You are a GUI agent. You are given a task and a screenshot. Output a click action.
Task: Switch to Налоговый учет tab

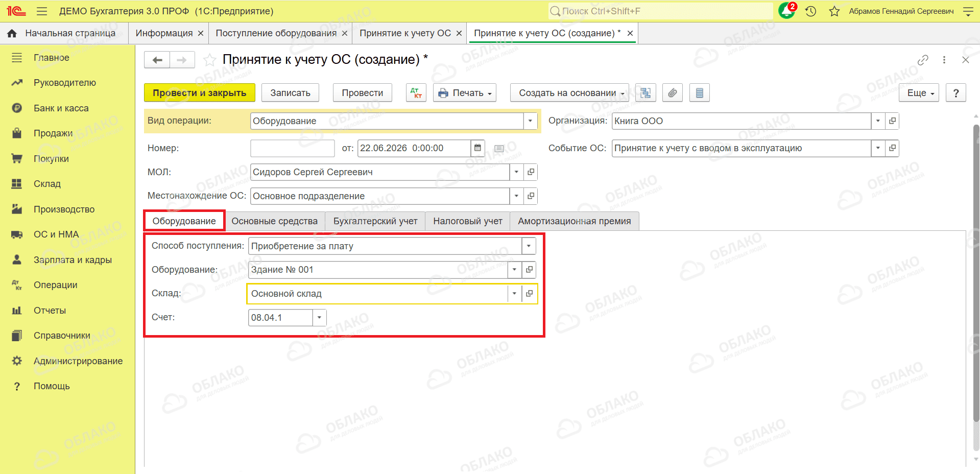point(468,221)
